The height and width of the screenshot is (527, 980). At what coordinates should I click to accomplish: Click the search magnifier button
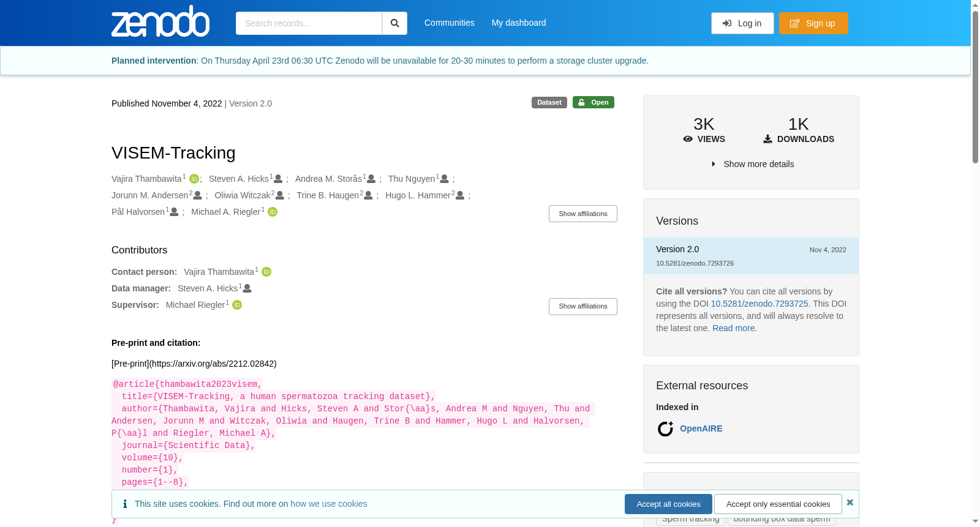394,23
